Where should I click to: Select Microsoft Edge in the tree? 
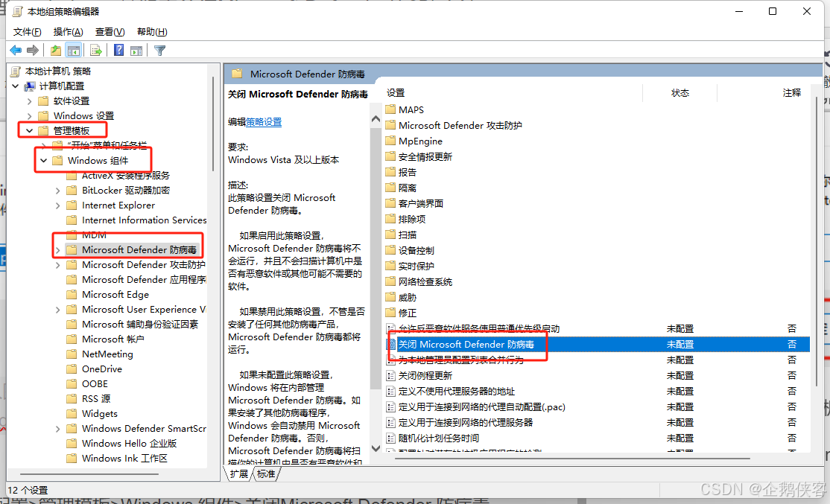pos(115,295)
